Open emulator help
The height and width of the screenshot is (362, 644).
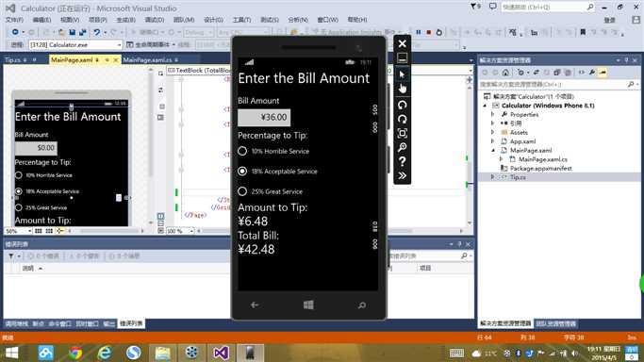pos(402,161)
